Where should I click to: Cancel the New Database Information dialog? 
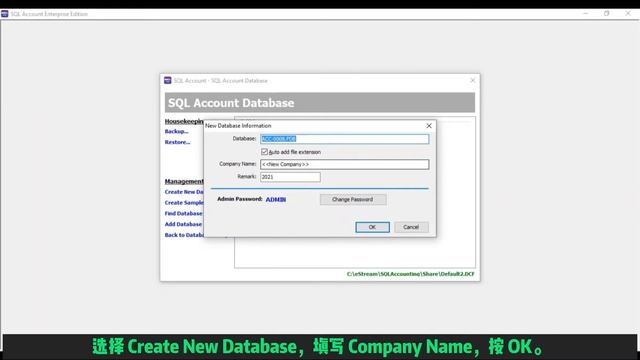pyautogui.click(x=411, y=227)
